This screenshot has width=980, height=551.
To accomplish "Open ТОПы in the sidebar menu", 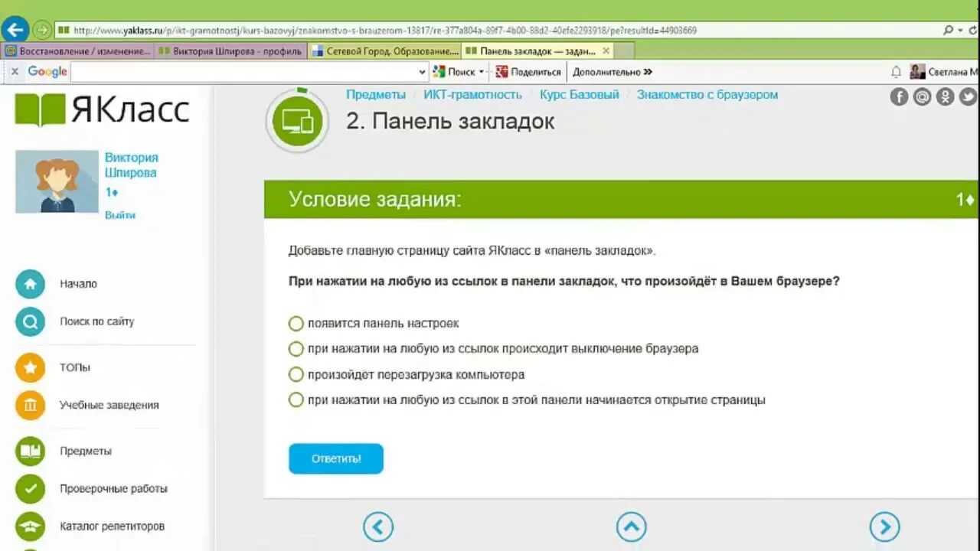I will 75,367.
